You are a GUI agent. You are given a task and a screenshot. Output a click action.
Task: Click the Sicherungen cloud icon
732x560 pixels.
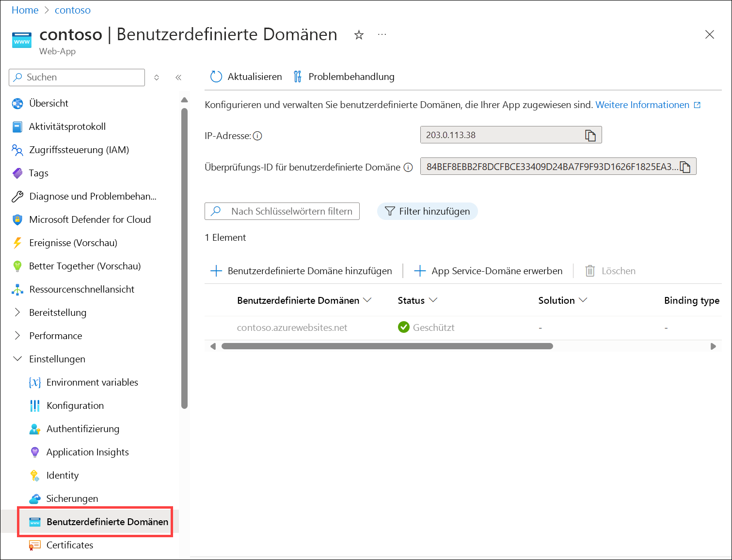[x=35, y=498]
